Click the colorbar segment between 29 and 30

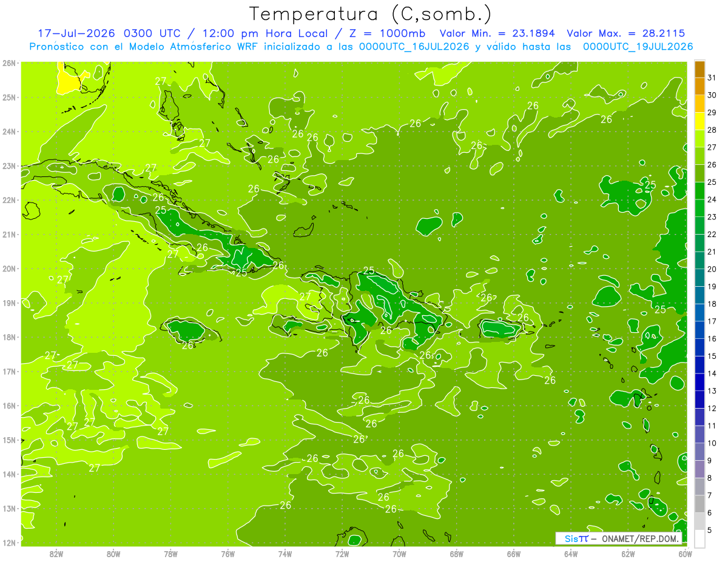(x=699, y=104)
